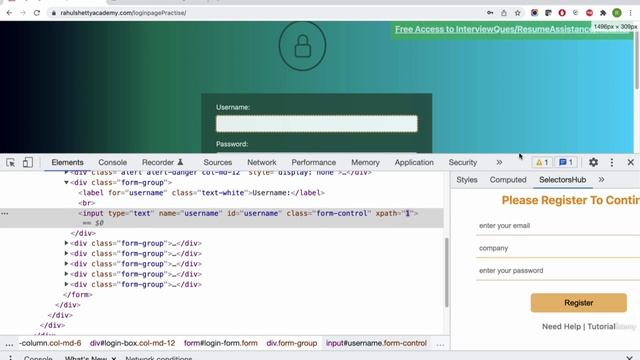Show more sidebar panes chevron
The width and height of the screenshot is (640, 360).
point(601,180)
